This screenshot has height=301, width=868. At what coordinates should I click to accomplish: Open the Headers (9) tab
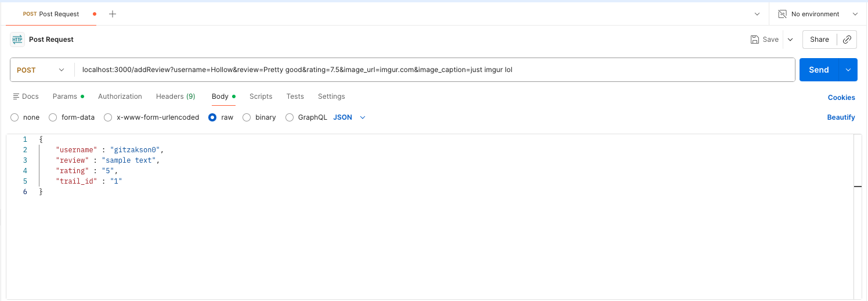(x=175, y=96)
